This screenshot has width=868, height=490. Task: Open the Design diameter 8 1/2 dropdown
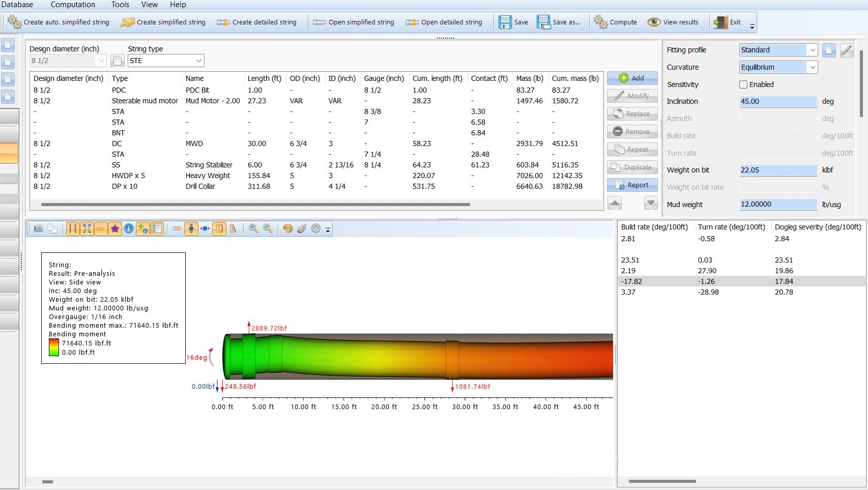pyautogui.click(x=68, y=61)
